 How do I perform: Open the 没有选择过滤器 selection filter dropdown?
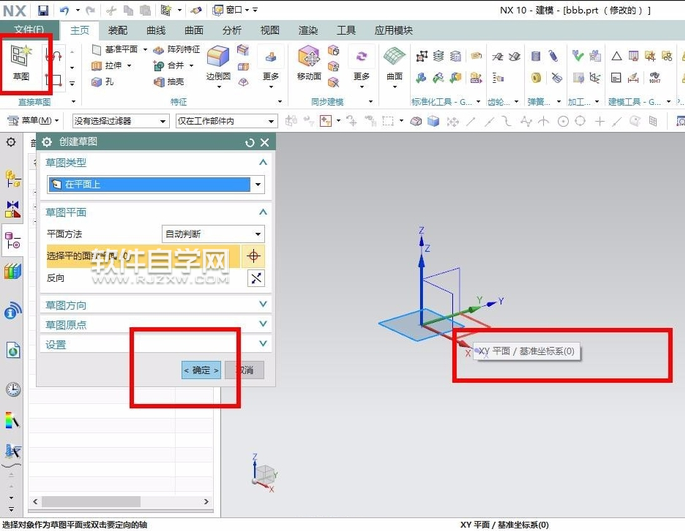click(119, 121)
